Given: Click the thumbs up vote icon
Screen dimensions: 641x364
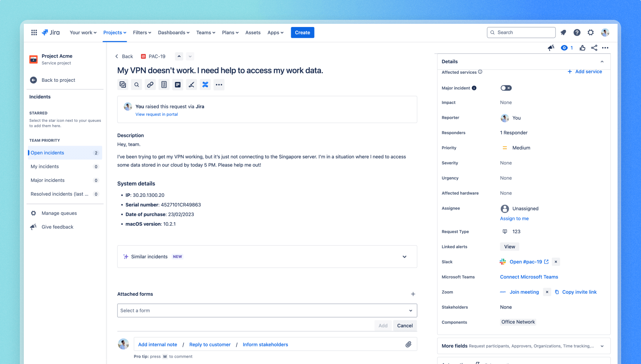Looking at the screenshot, I should pyautogui.click(x=582, y=48).
